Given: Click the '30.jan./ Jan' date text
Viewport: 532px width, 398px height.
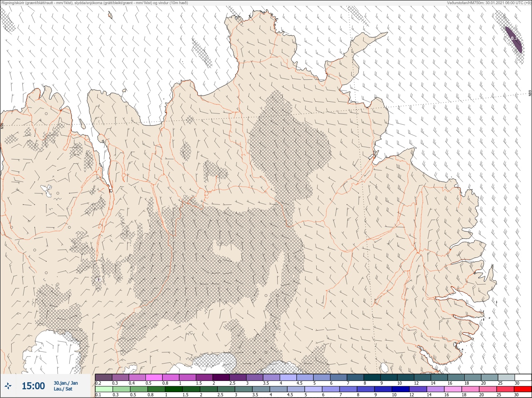Looking at the screenshot, I should click(x=66, y=383).
